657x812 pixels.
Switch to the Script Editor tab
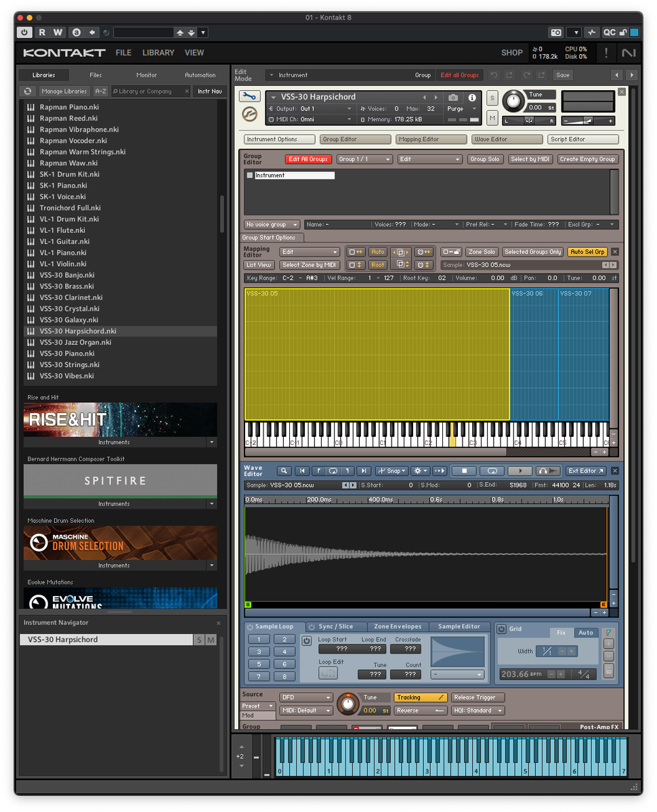(584, 139)
